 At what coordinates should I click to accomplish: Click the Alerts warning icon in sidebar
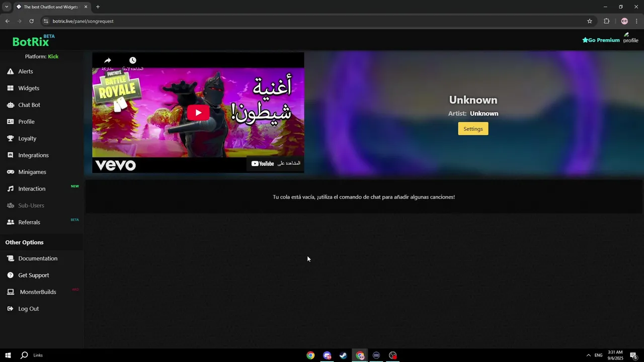point(10,71)
